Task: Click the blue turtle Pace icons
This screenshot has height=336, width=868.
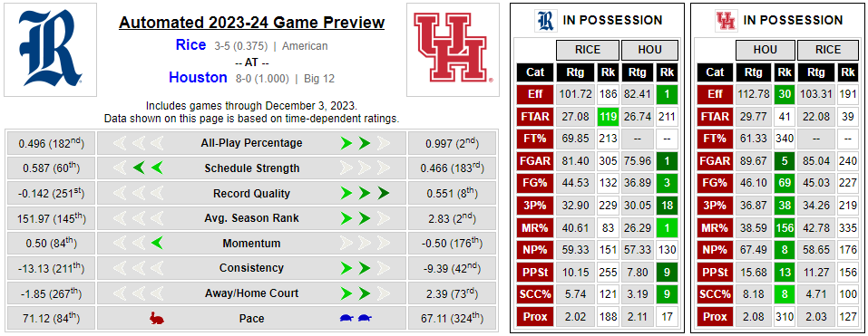Action: tap(356, 318)
